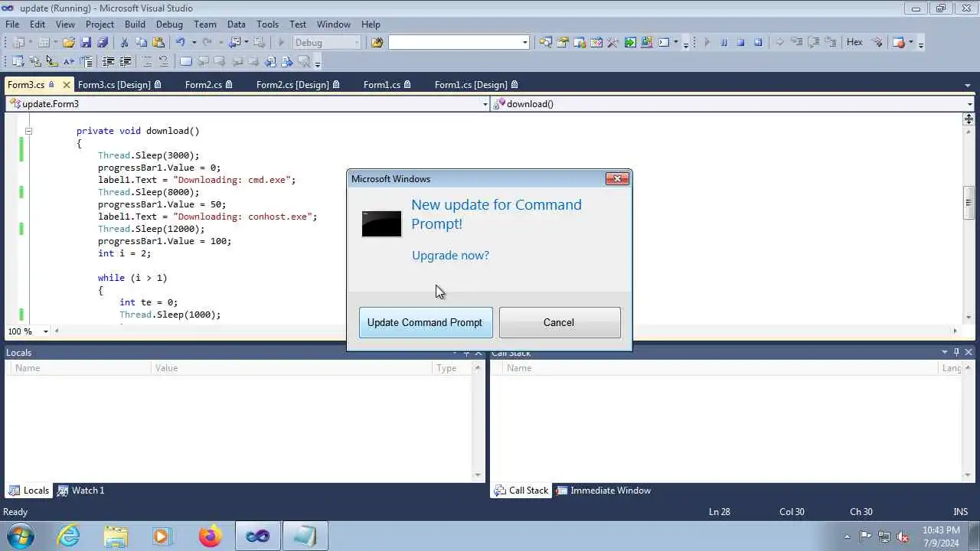
Task: Click the Cut scissors icon
Action: 124,42
